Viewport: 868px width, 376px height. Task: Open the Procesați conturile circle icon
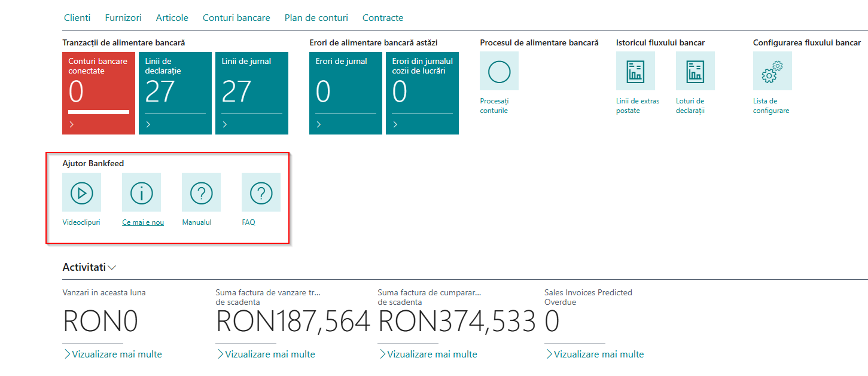tap(499, 71)
